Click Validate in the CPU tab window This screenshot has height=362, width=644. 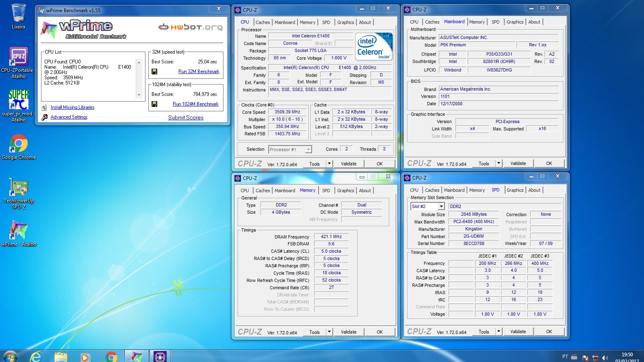click(349, 164)
